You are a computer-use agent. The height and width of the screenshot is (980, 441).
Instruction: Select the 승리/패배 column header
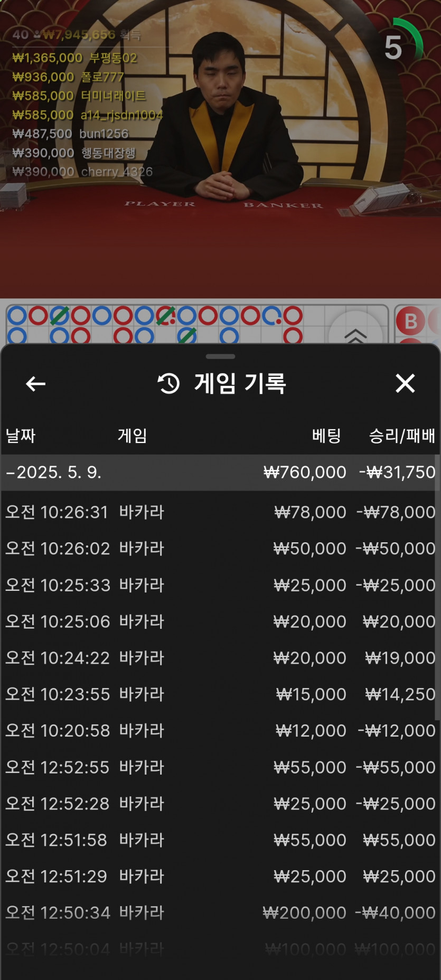[x=402, y=436]
